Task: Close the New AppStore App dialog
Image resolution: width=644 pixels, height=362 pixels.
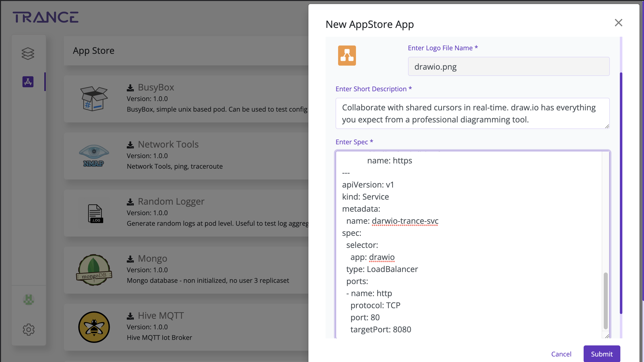Action: point(618,23)
